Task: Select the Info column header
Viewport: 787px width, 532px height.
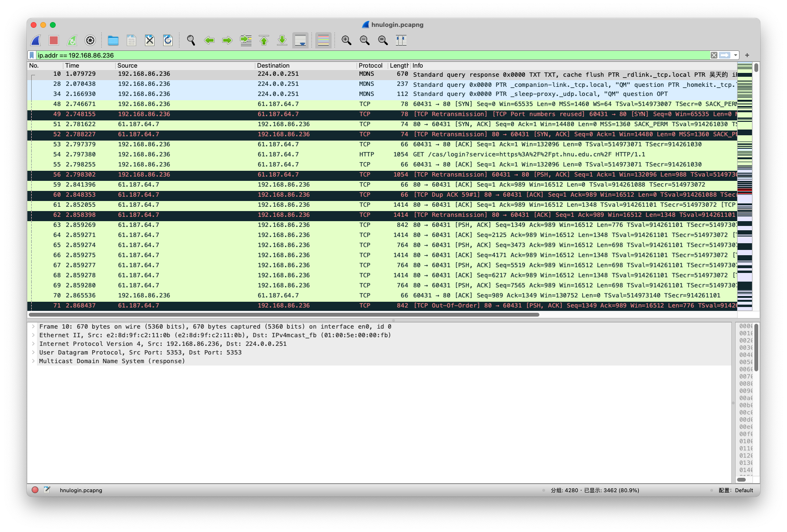Action: click(x=574, y=66)
